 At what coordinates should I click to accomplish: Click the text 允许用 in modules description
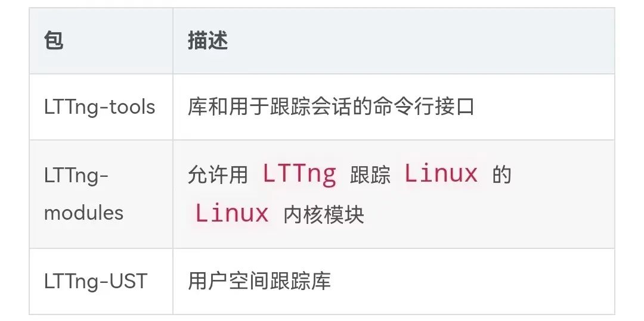click(218, 176)
